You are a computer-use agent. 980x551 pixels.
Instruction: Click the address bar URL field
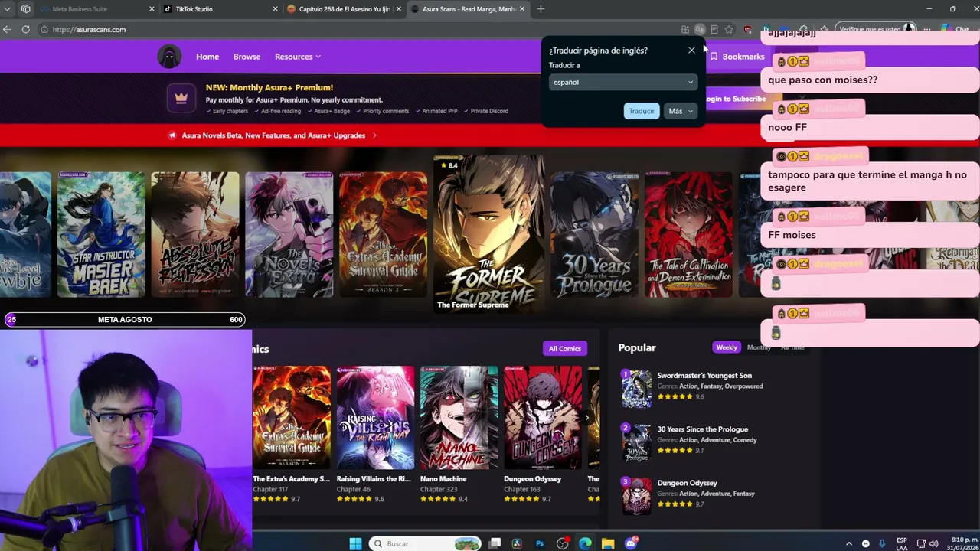pos(360,29)
